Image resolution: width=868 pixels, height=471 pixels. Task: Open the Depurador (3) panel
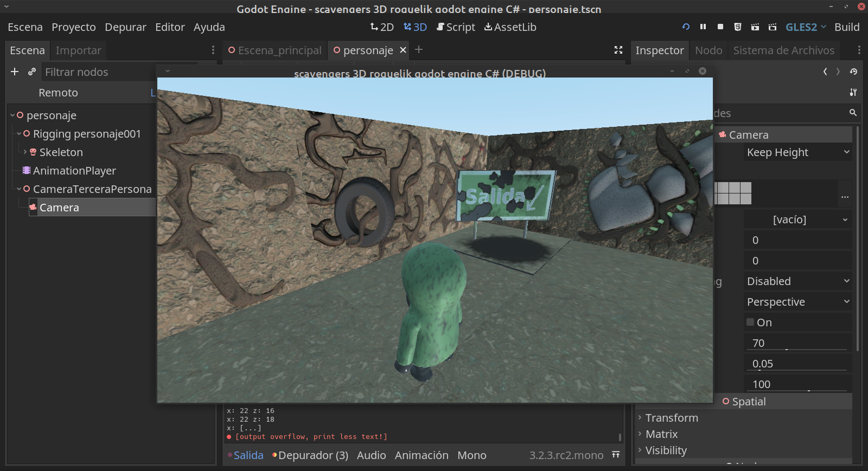310,455
